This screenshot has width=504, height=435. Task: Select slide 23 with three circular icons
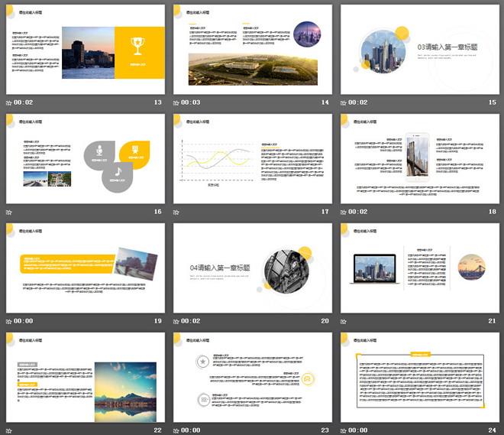pos(253,378)
